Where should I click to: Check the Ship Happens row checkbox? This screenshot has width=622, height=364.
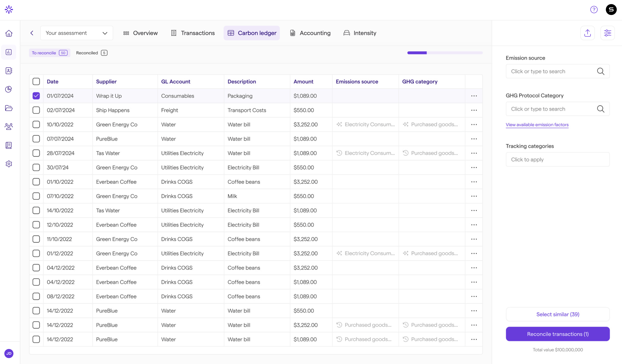[36, 110]
